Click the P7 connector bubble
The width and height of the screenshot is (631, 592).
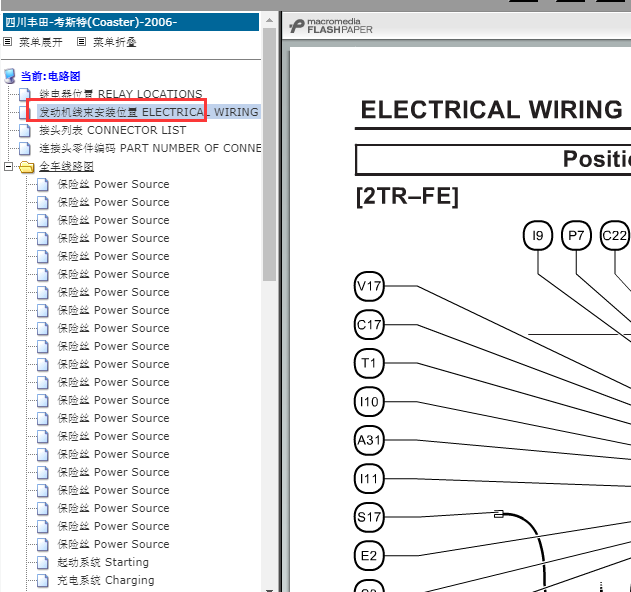[576, 235]
